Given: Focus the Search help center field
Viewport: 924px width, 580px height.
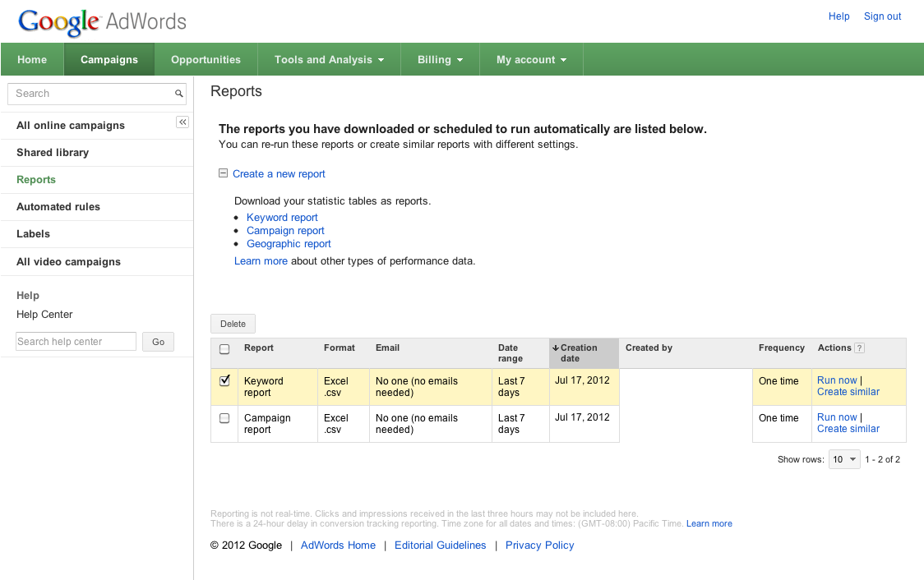Looking at the screenshot, I should point(76,342).
